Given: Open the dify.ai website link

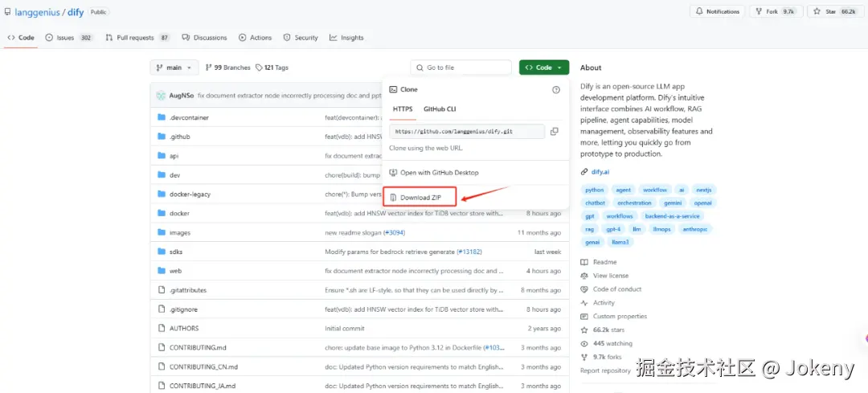Looking at the screenshot, I should click(x=599, y=172).
